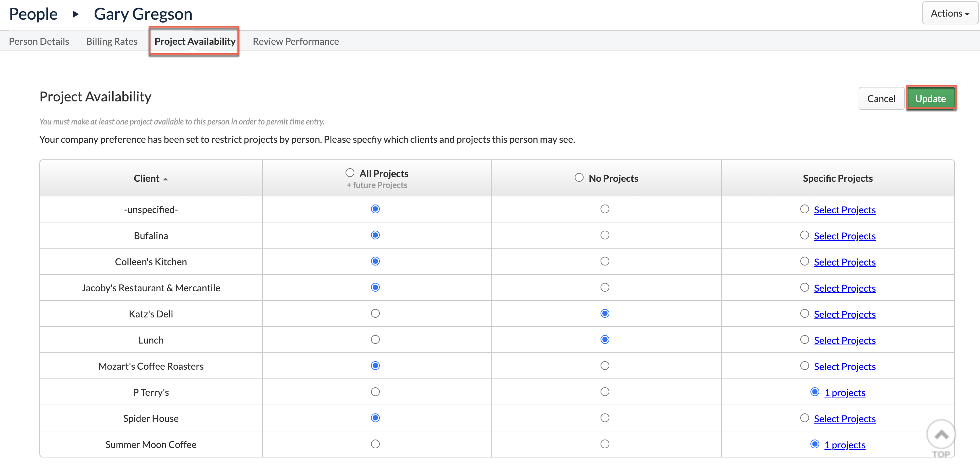
Task: Open Select Projects link for Bufalina
Action: coord(845,236)
